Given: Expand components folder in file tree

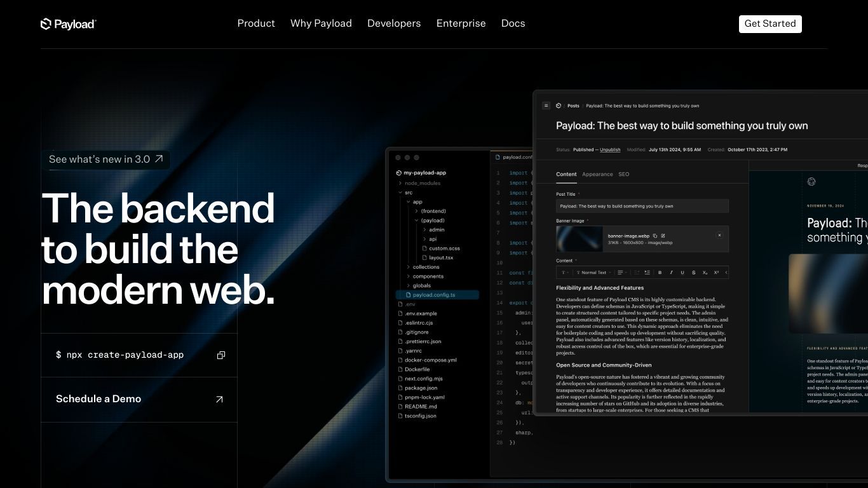Looking at the screenshot, I should pos(408,276).
